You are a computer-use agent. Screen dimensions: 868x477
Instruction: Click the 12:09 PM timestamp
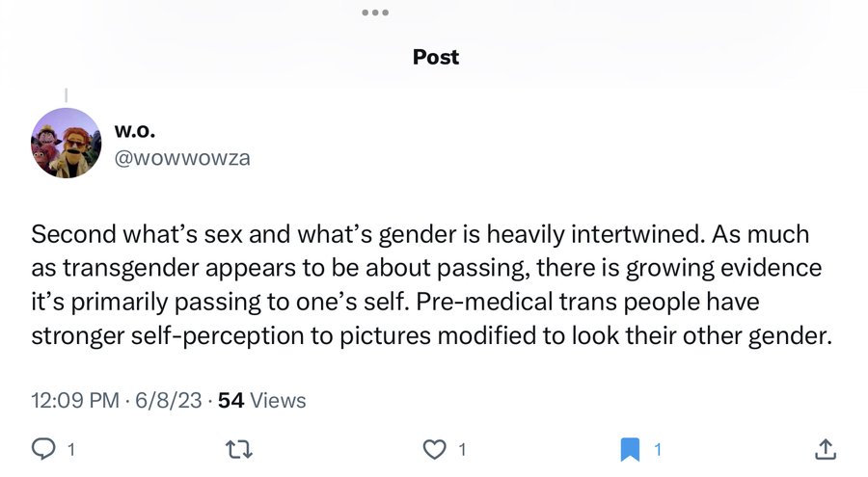click(74, 400)
